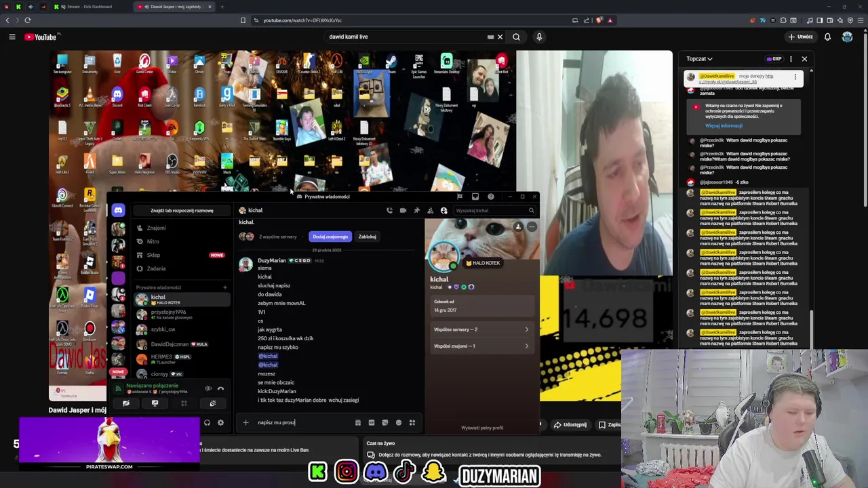Open the Więcej informacji link
868x488 pixels.
(x=724, y=126)
